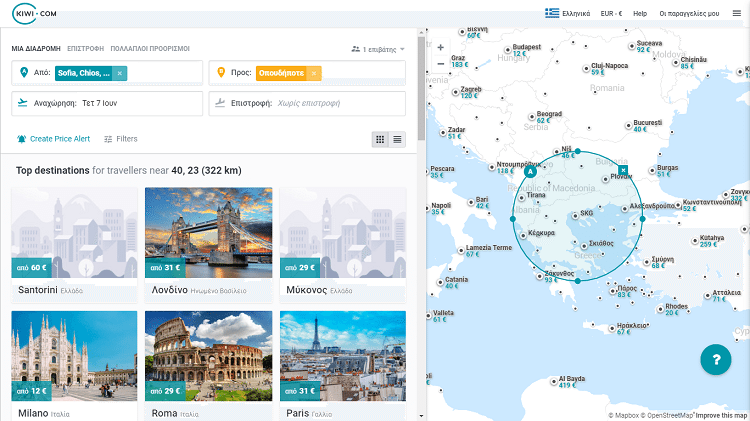Click the Budapest map marker
The width and height of the screenshot is (750, 421).
pos(508,50)
